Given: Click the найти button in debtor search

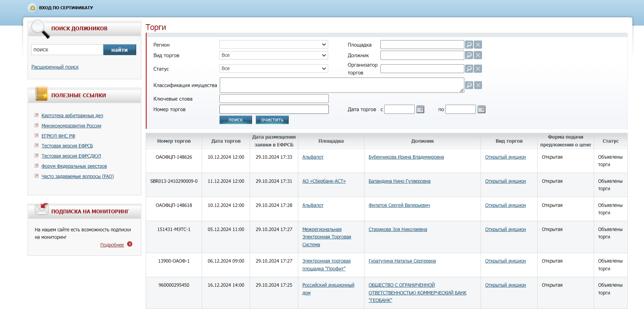Looking at the screenshot, I should (120, 50).
